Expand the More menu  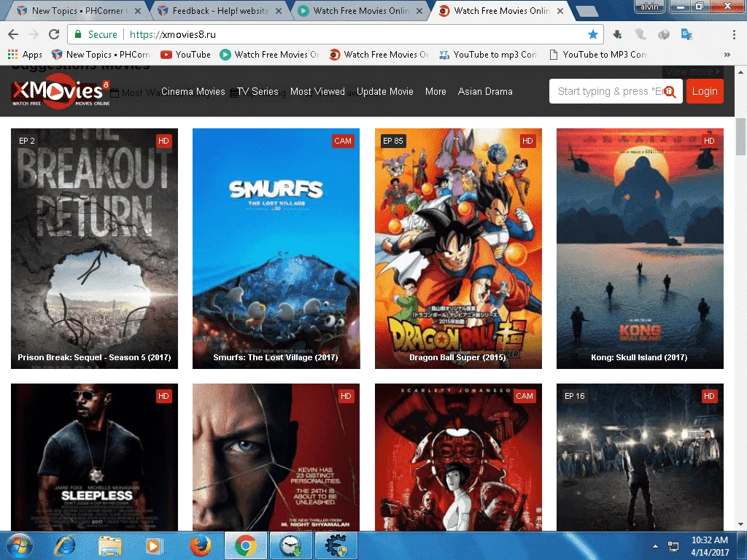pyautogui.click(x=436, y=91)
